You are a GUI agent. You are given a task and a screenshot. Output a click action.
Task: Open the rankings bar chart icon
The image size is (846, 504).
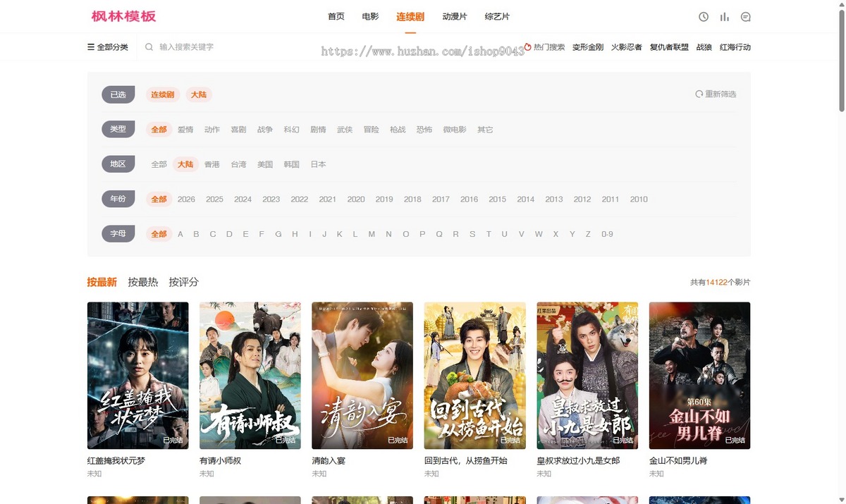point(725,17)
